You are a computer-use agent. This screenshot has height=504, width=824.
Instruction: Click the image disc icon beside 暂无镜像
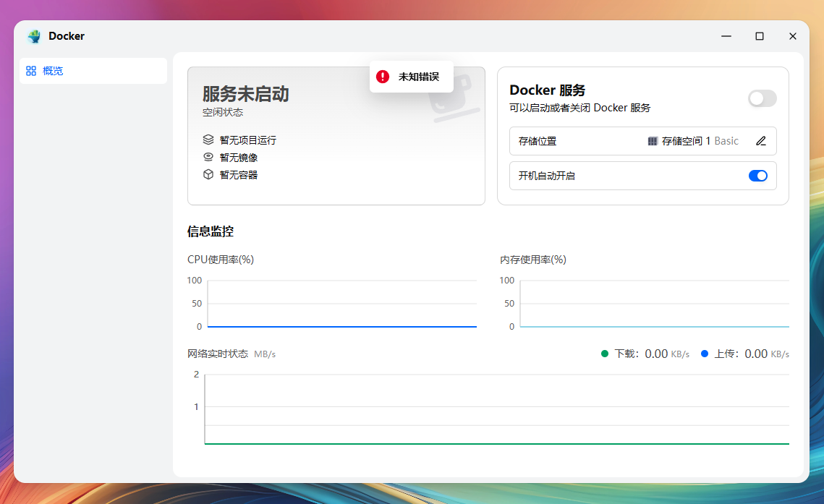(208, 157)
